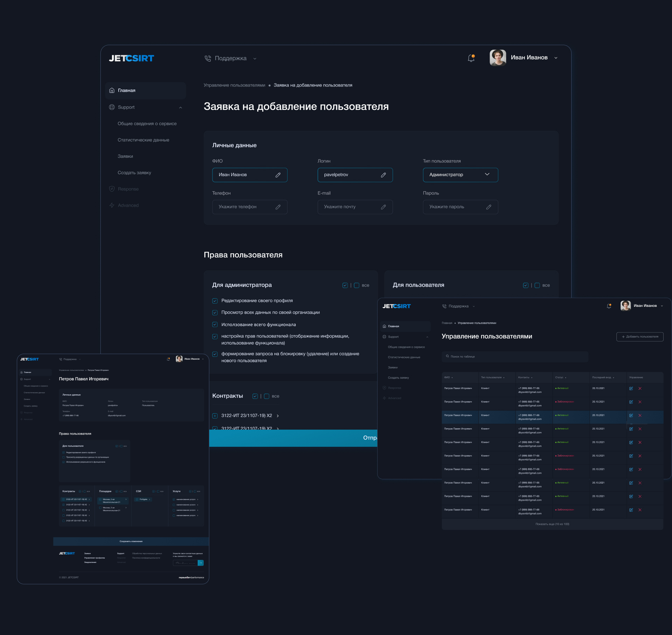Click Управление пользователями breadcrumb link
Image resolution: width=672 pixels, height=635 pixels.
(x=234, y=85)
